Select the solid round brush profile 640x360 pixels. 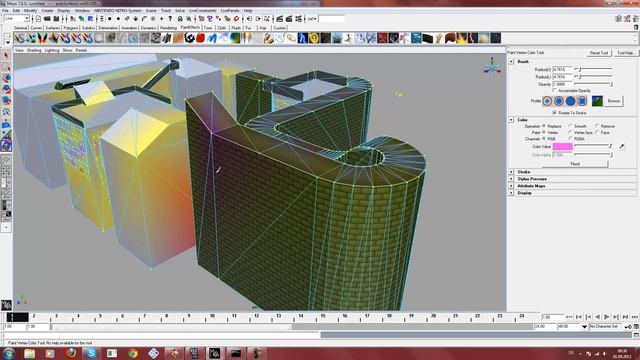[571, 101]
